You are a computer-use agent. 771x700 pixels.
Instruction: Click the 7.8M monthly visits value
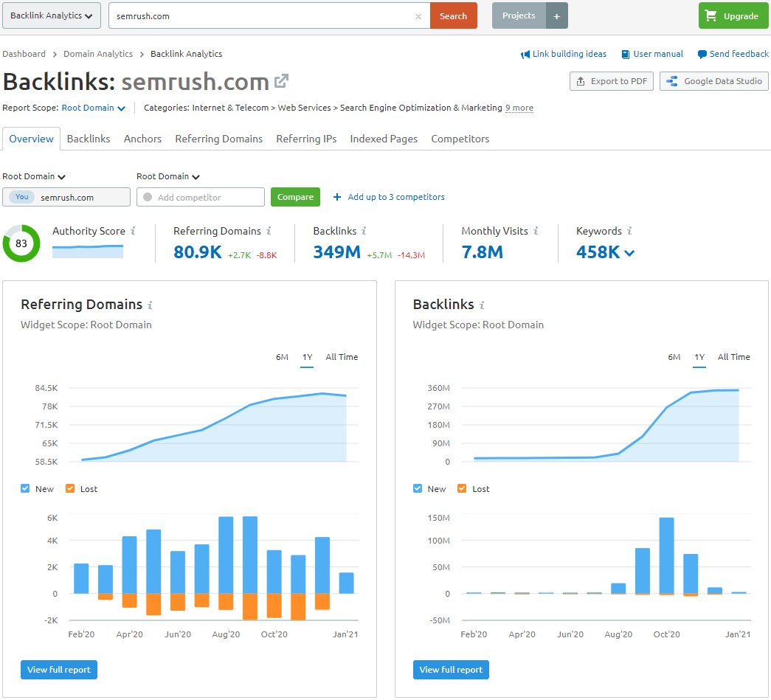point(483,252)
